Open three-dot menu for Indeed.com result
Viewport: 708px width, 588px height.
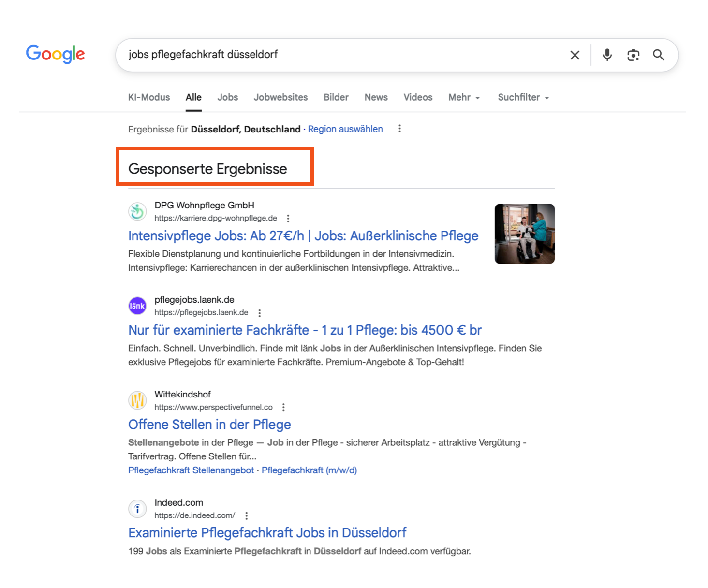coord(247,515)
